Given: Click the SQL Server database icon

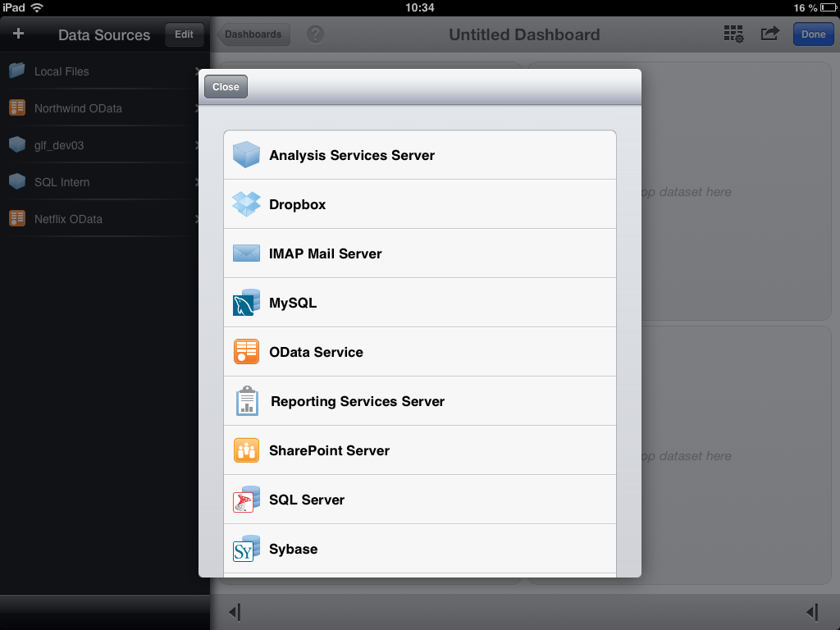Looking at the screenshot, I should [x=246, y=500].
